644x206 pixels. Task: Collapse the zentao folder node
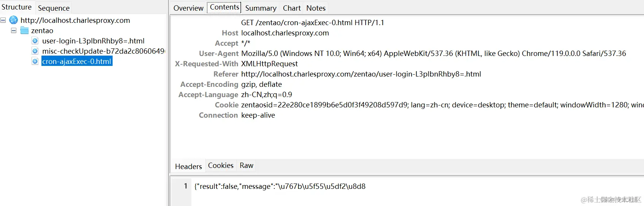coord(14,30)
